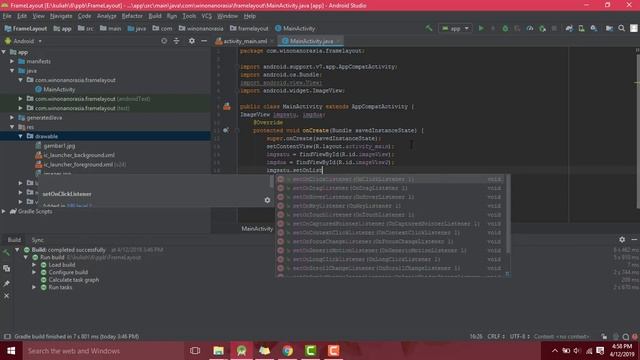The height and width of the screenshot is (360, 640).
Task: Click the Search the web and Windows box
Action: pos(103,351)
